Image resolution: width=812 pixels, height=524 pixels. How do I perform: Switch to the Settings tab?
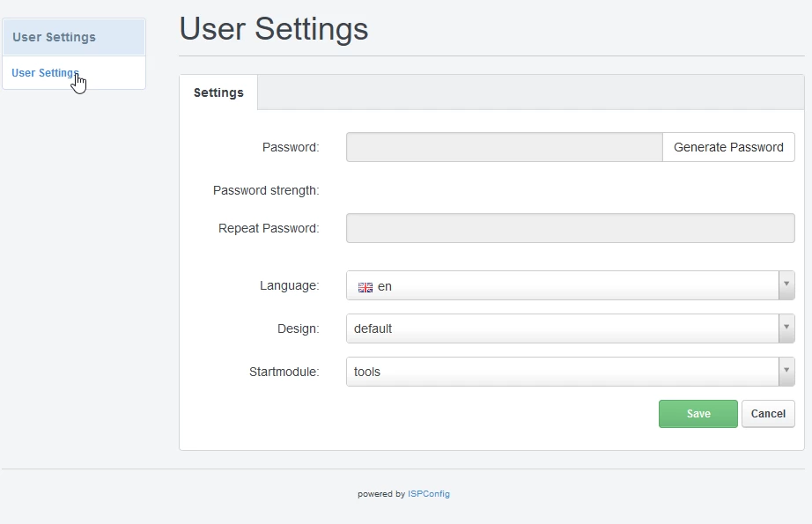point(218,92)
